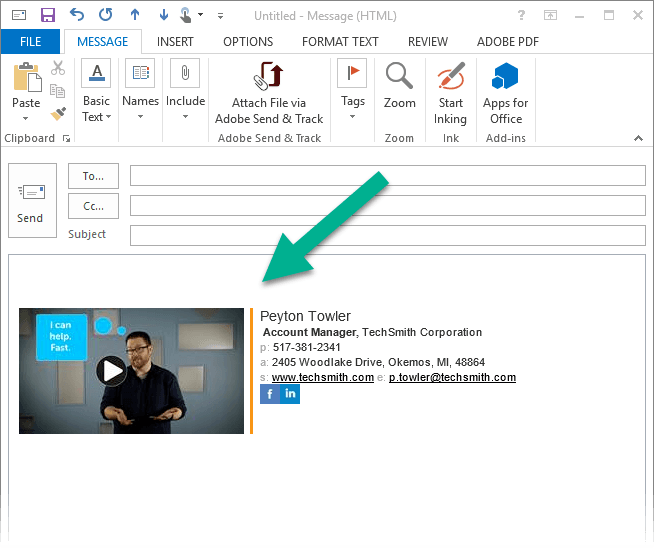The image size is (654, 549).
Task: Click the Ribbon Display Options icon
Action: 551,15
